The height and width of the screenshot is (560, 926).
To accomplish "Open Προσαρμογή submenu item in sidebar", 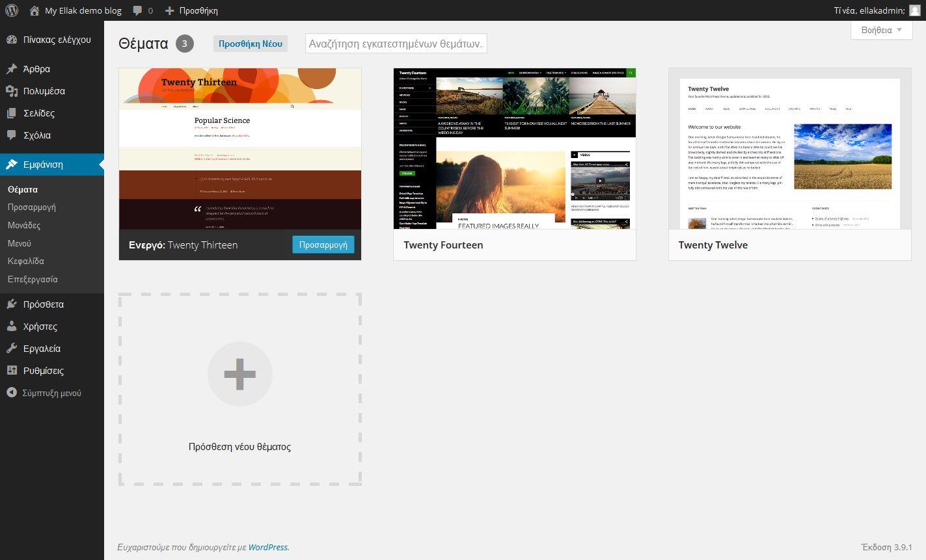I will [31, 207].
